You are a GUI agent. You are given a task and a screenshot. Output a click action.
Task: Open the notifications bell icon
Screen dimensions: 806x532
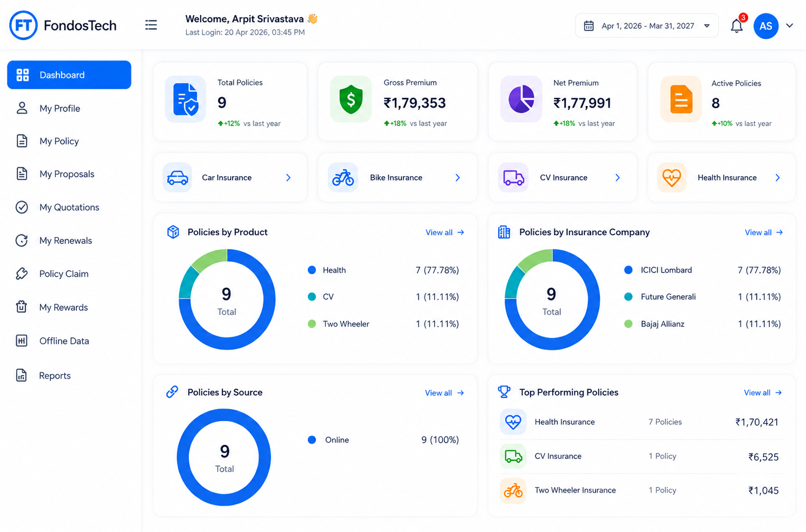(737, 25)
